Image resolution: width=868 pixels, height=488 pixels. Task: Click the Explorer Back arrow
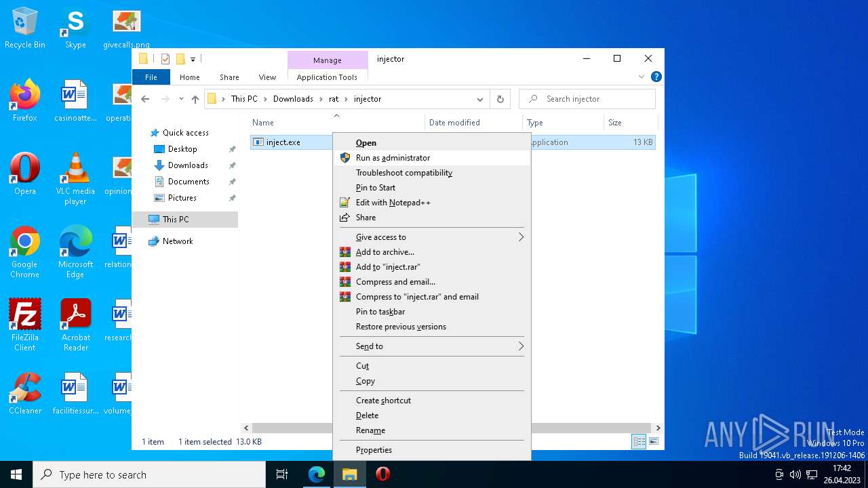145,99
